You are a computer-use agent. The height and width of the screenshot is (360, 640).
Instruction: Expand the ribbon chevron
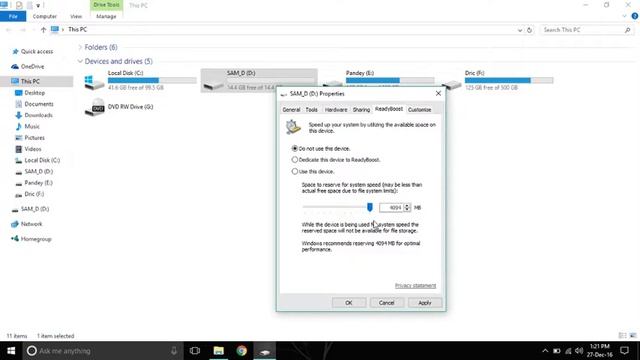click(x=624, y=16)
